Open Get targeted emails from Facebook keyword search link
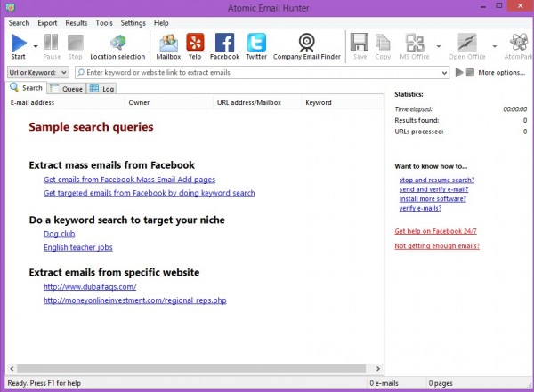This screenshot has height=392, width=534. (150, 193)
